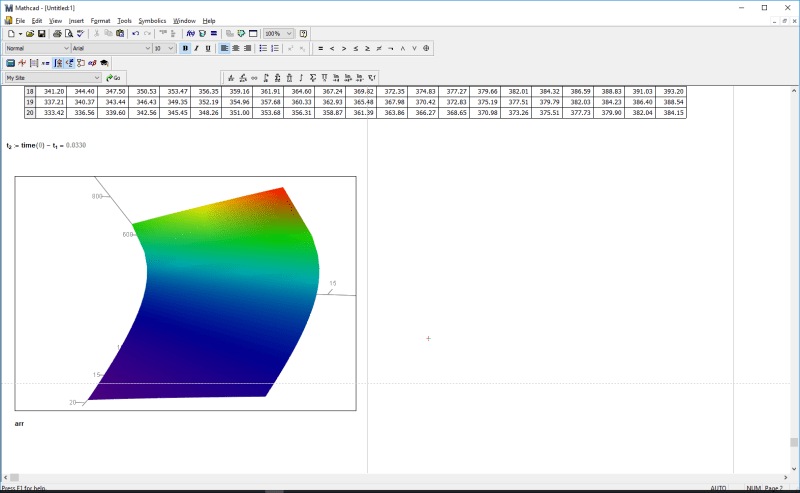Insert less-than-or-equal operator
The image size is (800, 493).
pyautogui.click(x=356, y=48)
